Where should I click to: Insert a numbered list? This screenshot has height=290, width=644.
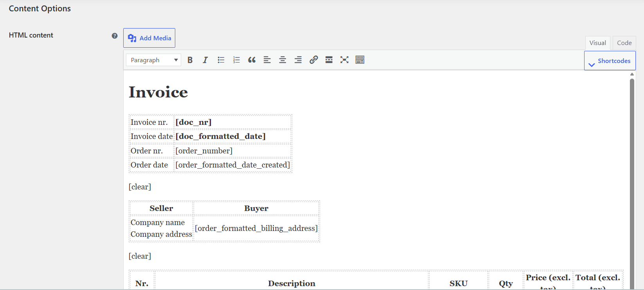click(236, 60)
